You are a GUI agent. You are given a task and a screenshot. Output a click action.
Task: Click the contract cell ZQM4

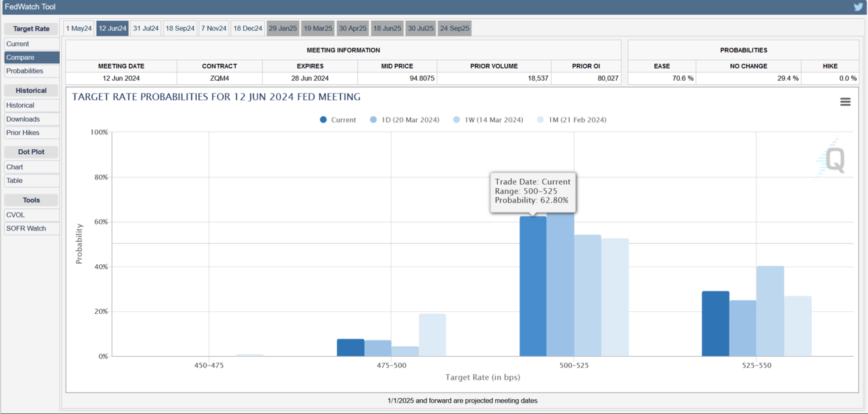pos(220,79)
